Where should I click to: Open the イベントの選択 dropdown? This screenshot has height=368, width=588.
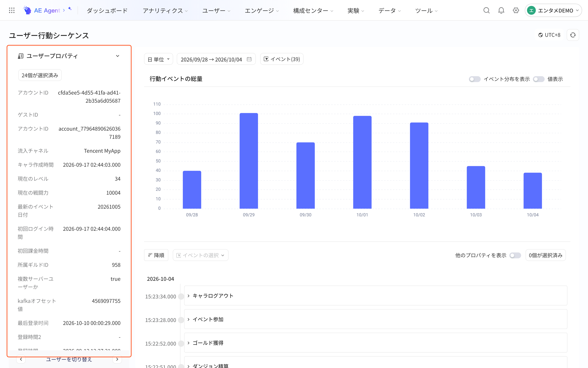click(x=200, y=255)
